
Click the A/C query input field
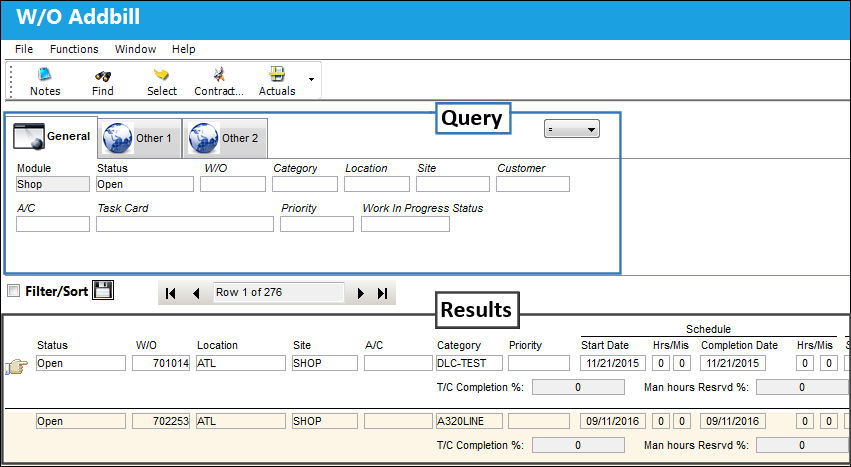[x=53, y=224]
